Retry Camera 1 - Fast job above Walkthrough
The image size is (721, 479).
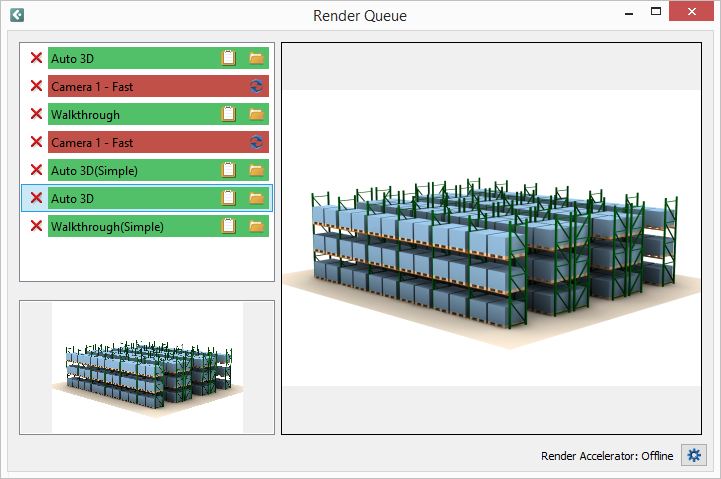[257, 86]
